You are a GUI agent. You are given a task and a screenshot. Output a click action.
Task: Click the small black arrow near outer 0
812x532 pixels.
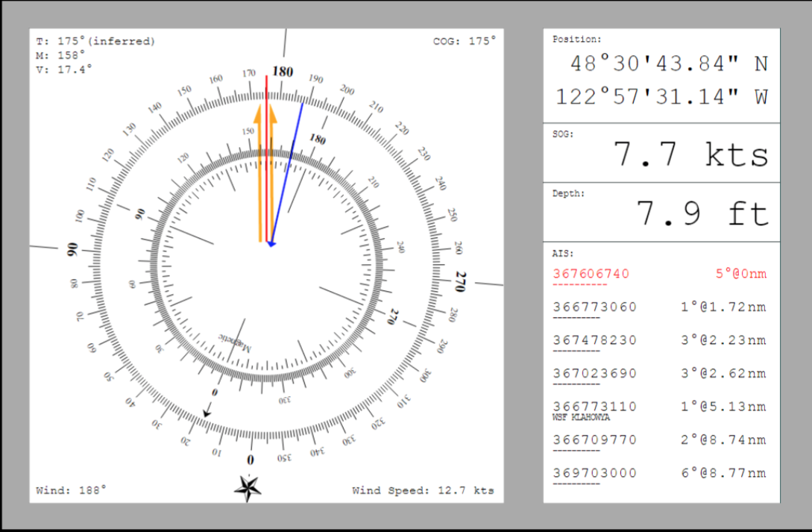coord(207,409)
